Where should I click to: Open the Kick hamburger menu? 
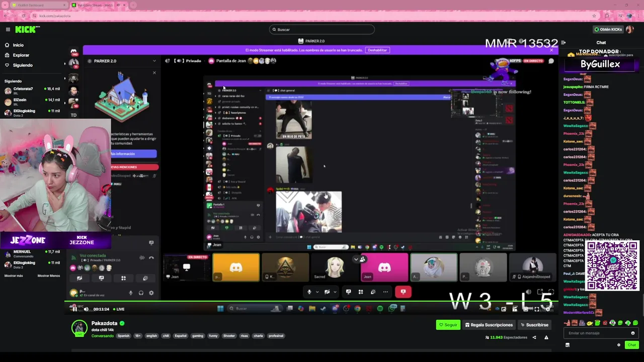[x=8, y=30]
